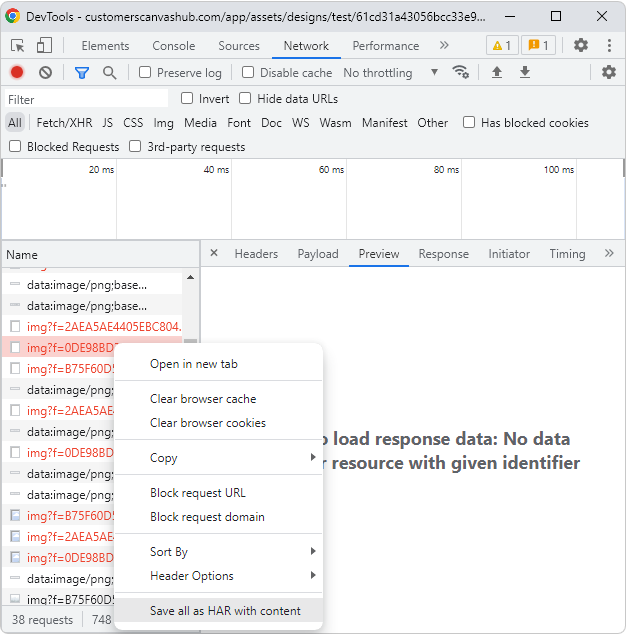Switch to the Elements panel
Image resolution: width=626 pixels, height=634 pixels.
point(106,46)
